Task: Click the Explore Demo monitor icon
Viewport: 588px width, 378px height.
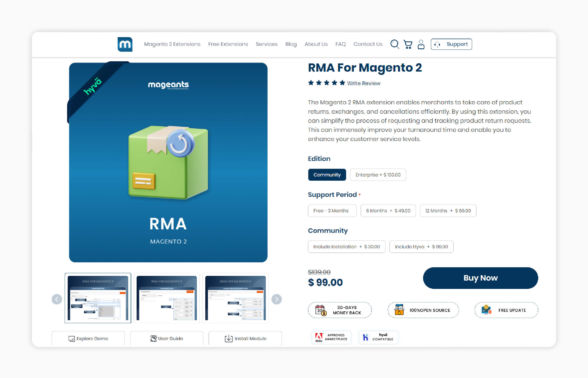Action: [x=72, y=339]
